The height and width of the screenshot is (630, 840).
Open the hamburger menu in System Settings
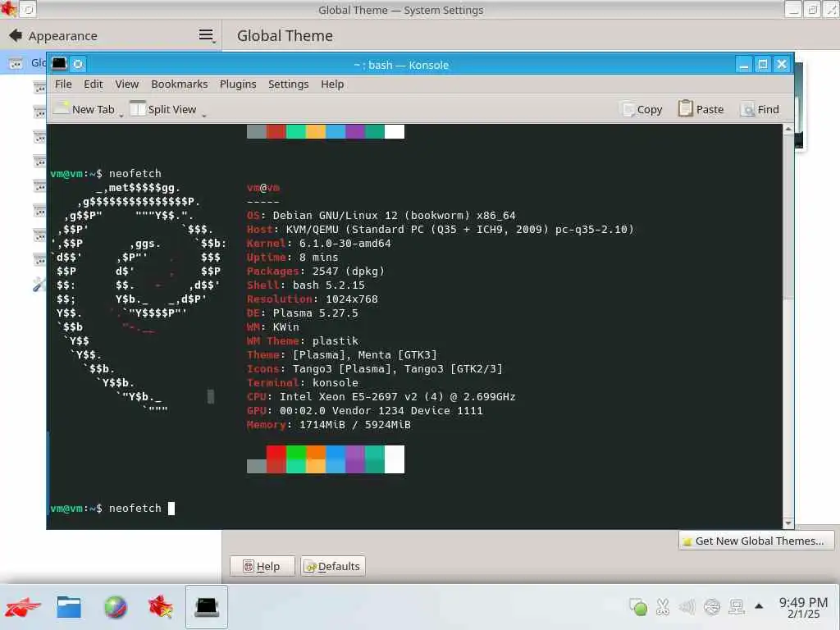206,35
